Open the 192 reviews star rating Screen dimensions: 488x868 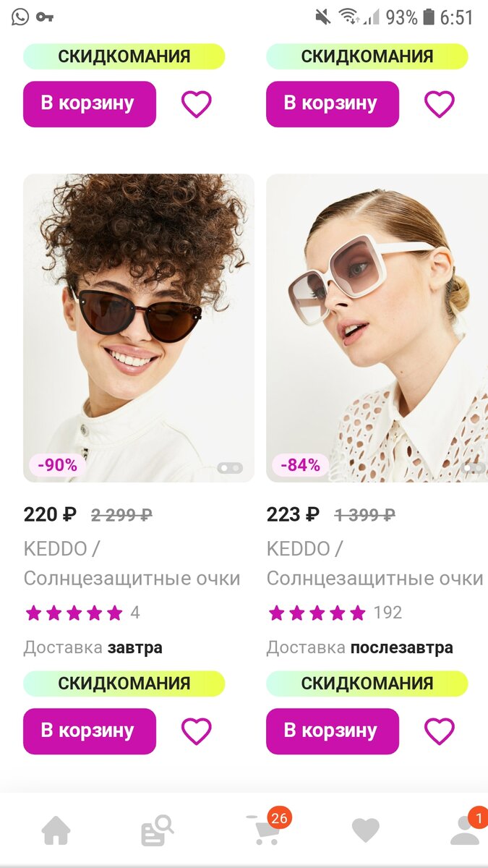[335, 613]
